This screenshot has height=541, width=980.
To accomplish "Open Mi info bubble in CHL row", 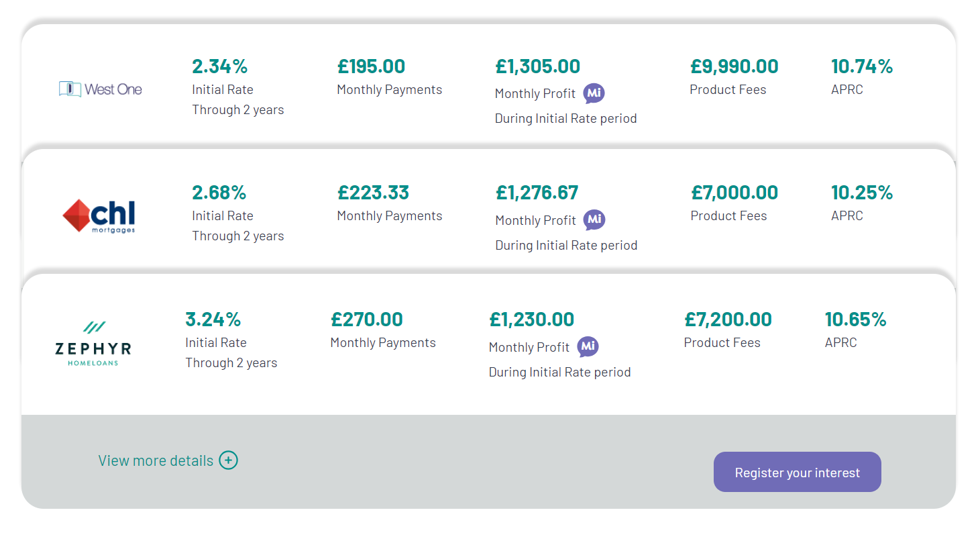I will (594, 219).
